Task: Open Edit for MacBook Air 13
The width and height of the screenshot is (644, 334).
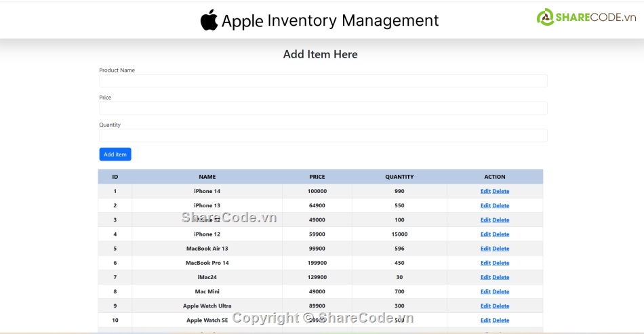Action: point(485,249)
